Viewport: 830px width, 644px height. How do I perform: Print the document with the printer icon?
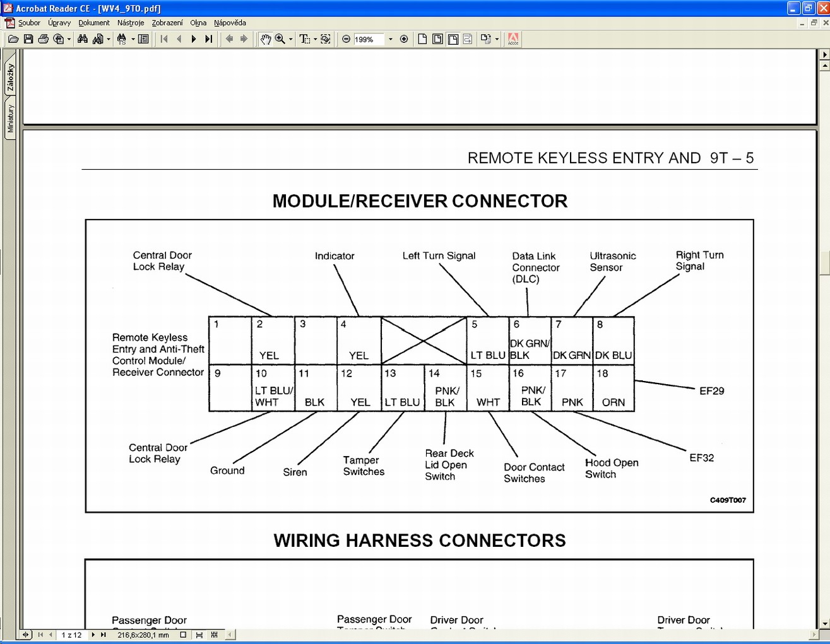[x=43, y=39]
